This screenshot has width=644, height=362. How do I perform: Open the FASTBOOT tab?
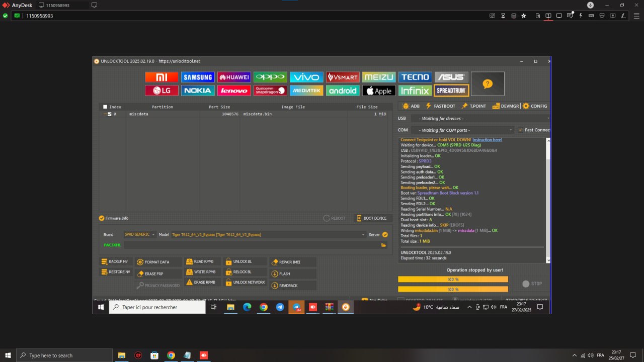(440, 106)
